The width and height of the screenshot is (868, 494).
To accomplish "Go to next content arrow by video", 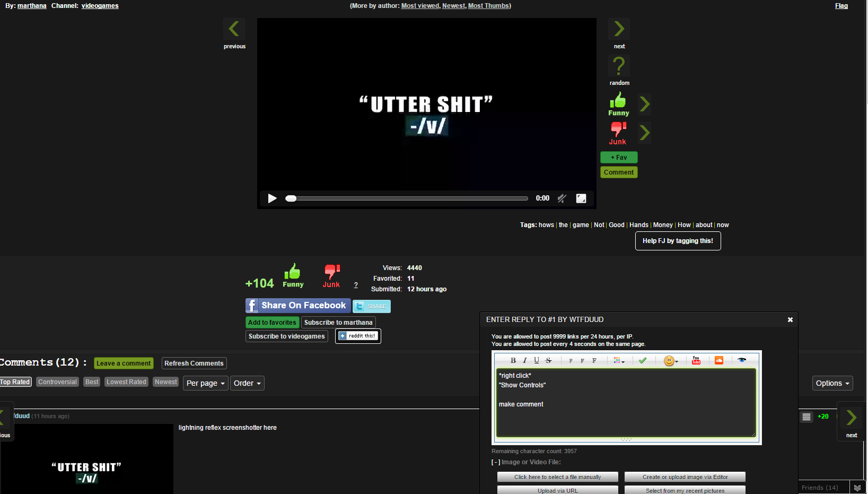I will click(619, 29).
